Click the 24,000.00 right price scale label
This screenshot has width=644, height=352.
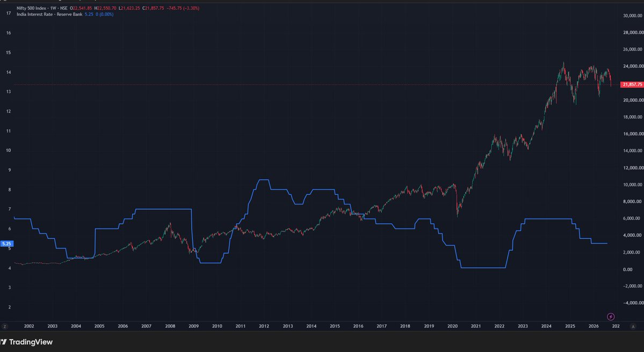[x=633, y=66]
